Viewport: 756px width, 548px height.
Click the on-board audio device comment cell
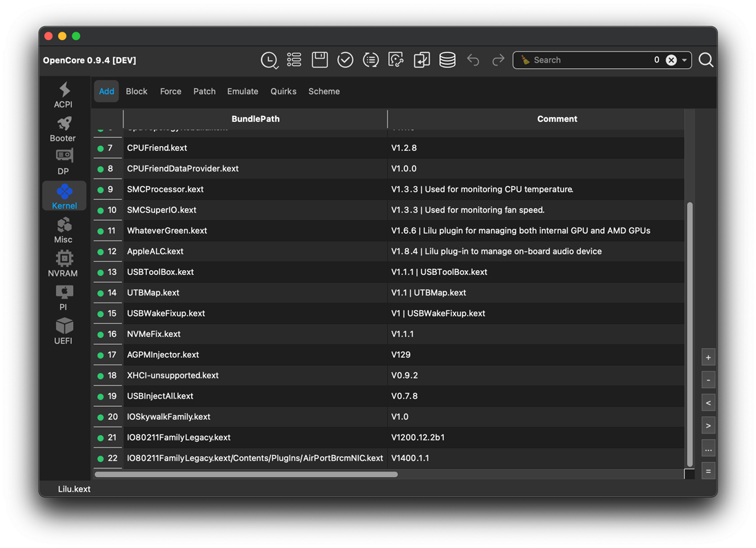pos(536,252)
